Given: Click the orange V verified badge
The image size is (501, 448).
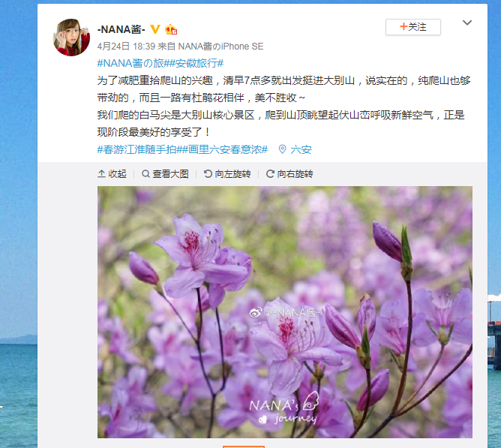Looking at the screenshot, I should (155, 29).
